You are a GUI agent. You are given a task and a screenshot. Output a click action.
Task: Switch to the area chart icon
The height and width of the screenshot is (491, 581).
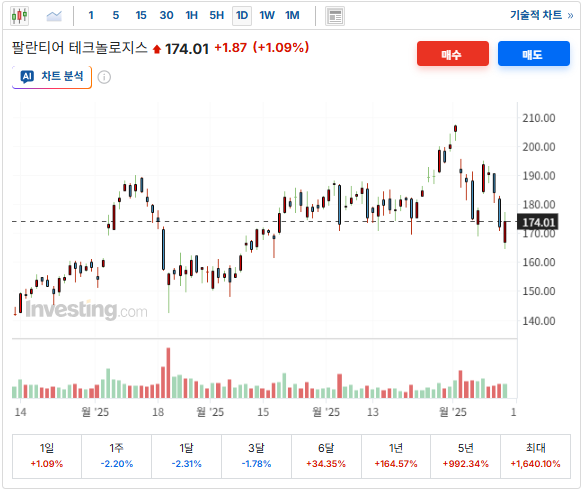pos(54,16)
